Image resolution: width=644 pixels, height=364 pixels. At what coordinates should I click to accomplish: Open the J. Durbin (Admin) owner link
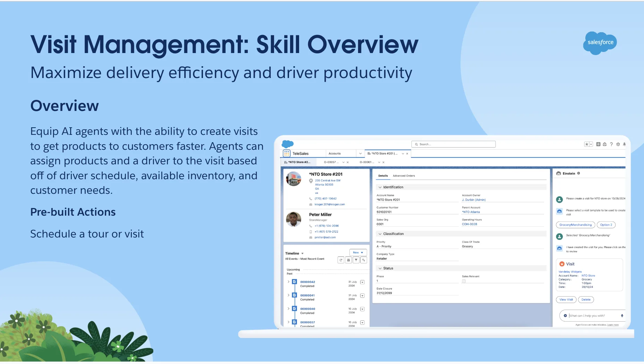pyautogui.click(x=474, y=200)
